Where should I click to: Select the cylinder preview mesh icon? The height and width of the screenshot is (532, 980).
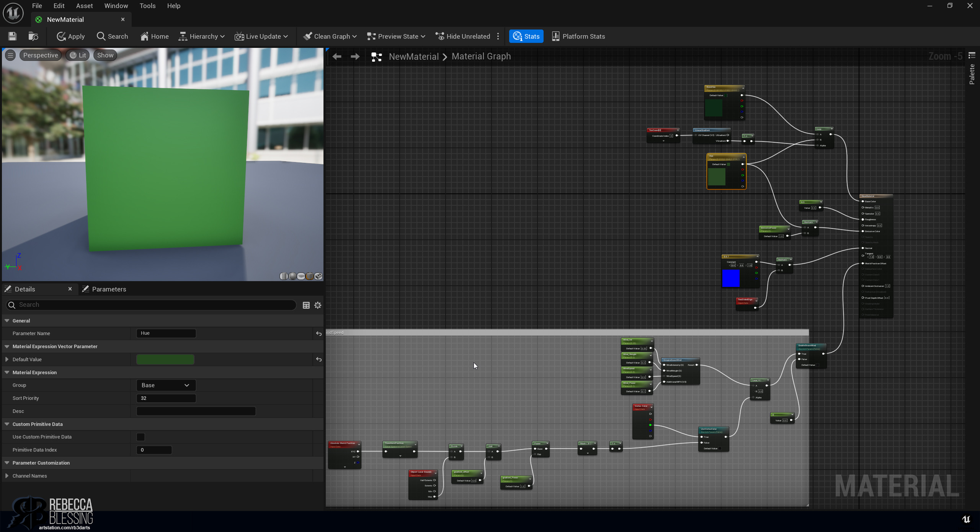284,276
